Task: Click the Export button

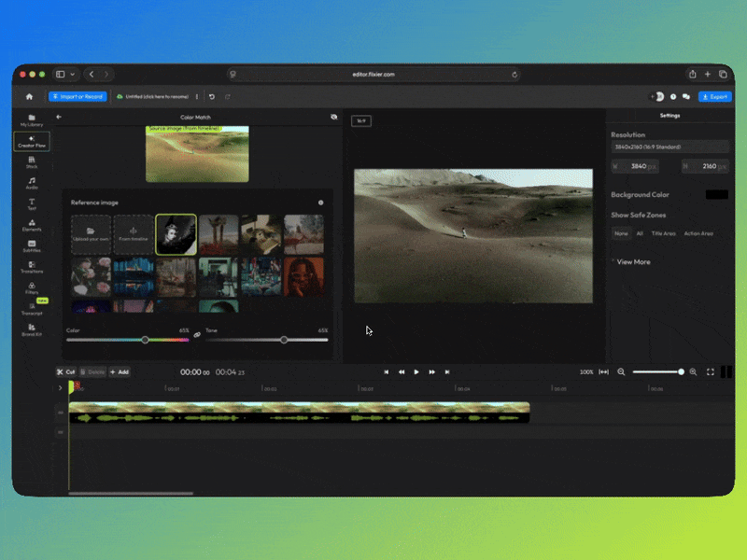Action: (714, 96)
